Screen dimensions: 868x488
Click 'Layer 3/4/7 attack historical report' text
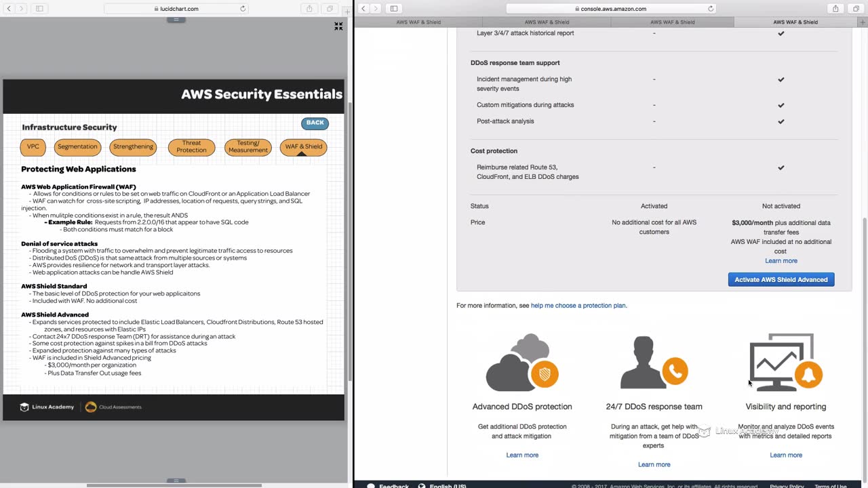point(526,33)
